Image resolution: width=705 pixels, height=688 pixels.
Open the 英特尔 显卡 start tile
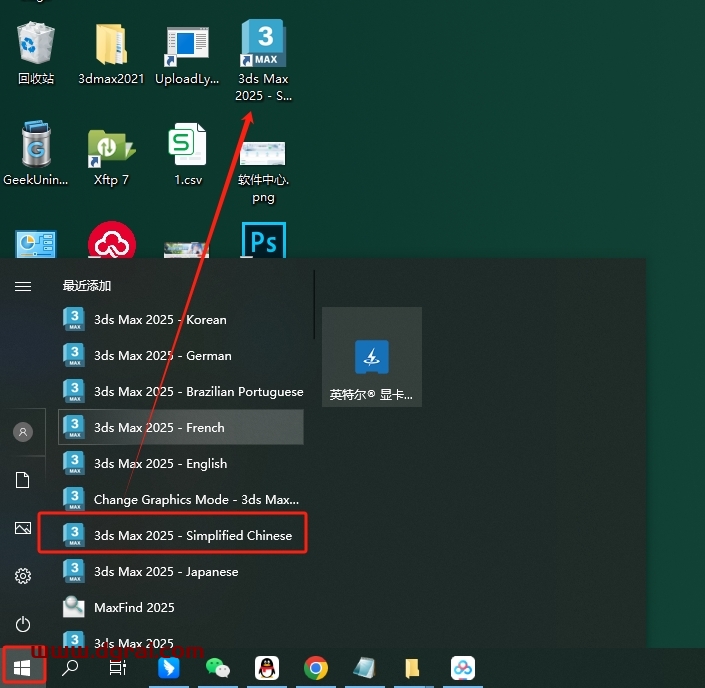click(372, 357)
